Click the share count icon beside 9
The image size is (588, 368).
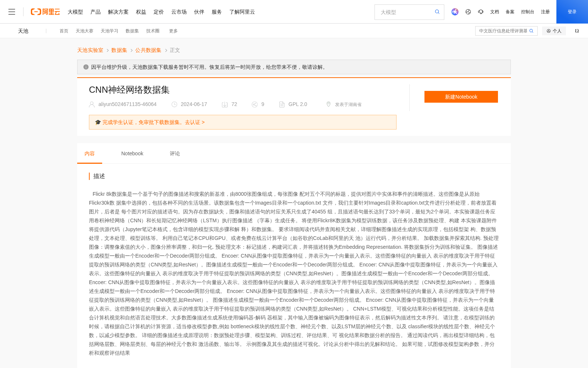point(255,105)
